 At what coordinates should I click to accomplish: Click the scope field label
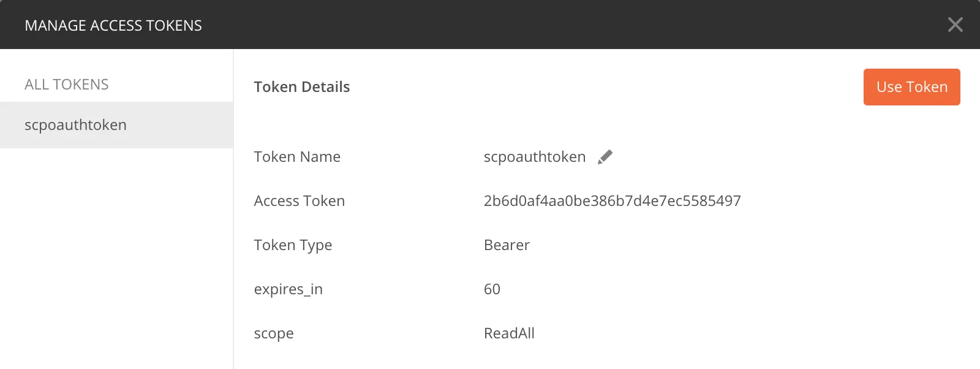coord(274,333)
